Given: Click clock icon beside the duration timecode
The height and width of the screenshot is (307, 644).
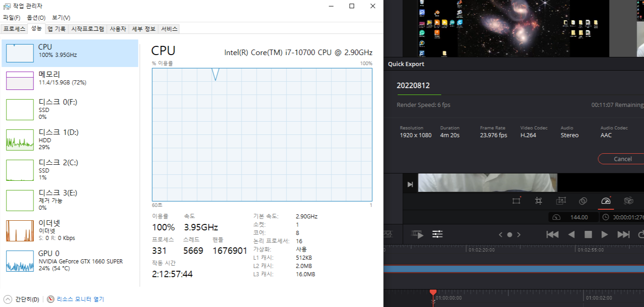Looking at the screenshot, I should (605, 217).
